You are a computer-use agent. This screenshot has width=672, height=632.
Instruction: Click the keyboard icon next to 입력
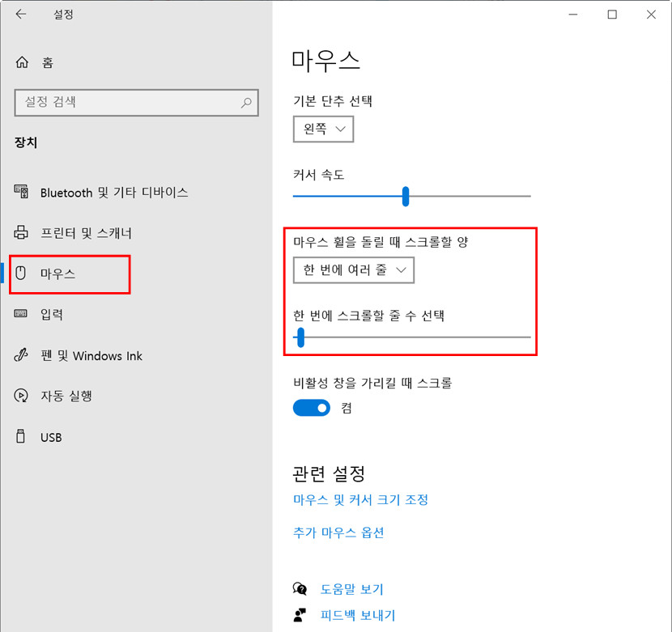tap(20, 314)
